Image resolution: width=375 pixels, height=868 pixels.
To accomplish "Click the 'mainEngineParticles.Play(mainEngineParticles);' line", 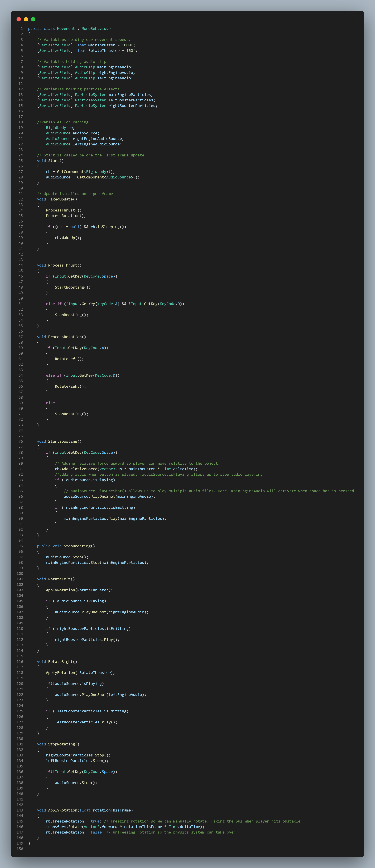I will [x=115, y=519].
